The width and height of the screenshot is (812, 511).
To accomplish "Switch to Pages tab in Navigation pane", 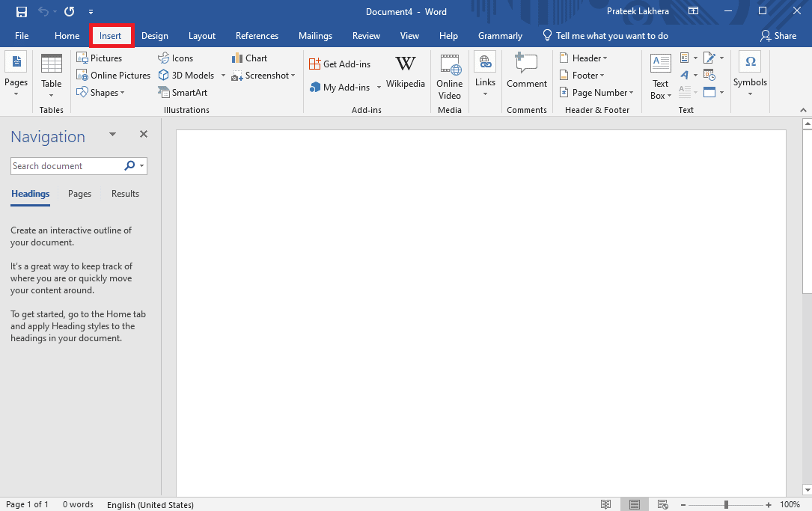I will pos(79,194).
